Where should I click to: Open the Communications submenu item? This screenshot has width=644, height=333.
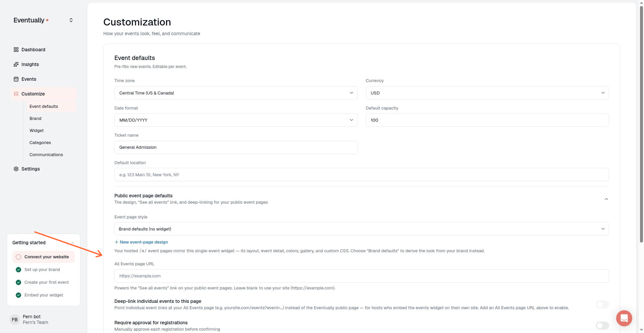(51, 155)
